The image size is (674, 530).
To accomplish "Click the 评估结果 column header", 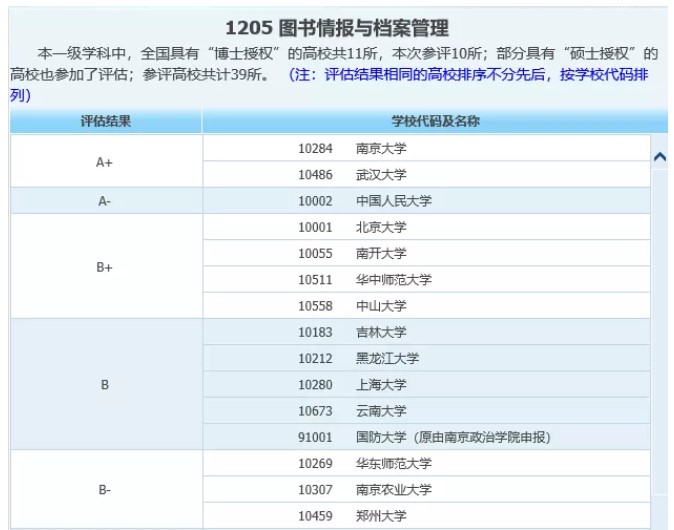I will pyautogui.click(x=106, y=121).
